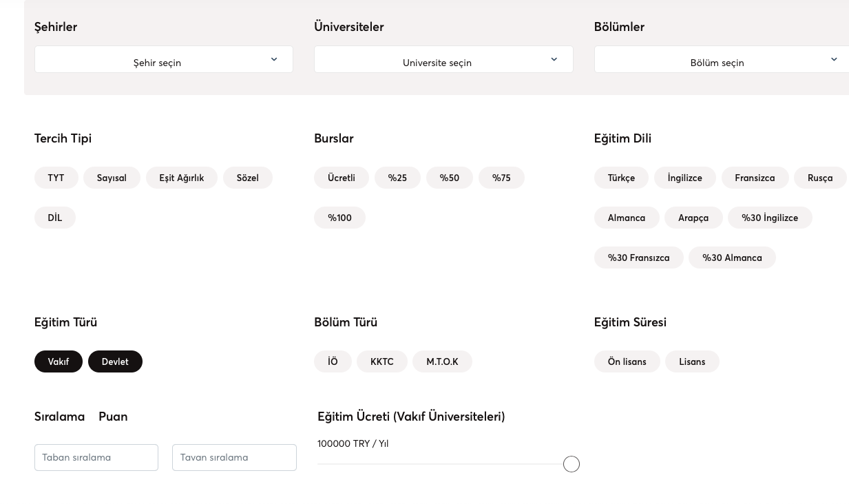Focus the Taban sıralama input field
Image resolution: width=849 pixels, height=504 pixels.
96,457
